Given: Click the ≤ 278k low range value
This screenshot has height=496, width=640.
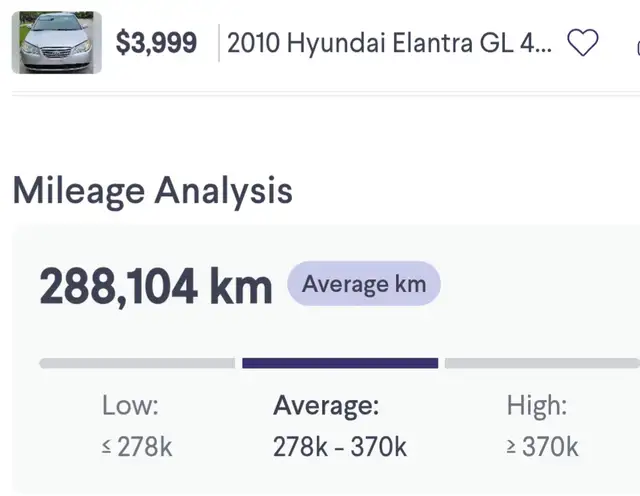Looking at the screenshot, I should pos(137,447).
